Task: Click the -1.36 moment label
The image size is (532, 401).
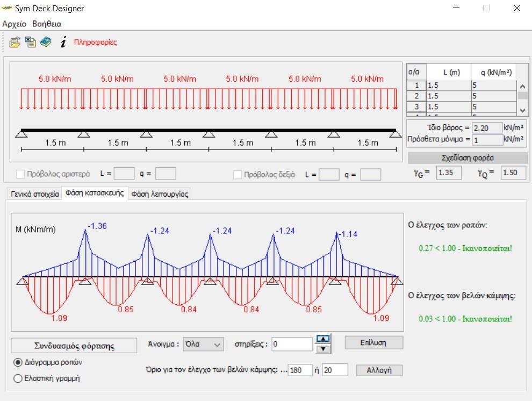Action: point(97,226)
